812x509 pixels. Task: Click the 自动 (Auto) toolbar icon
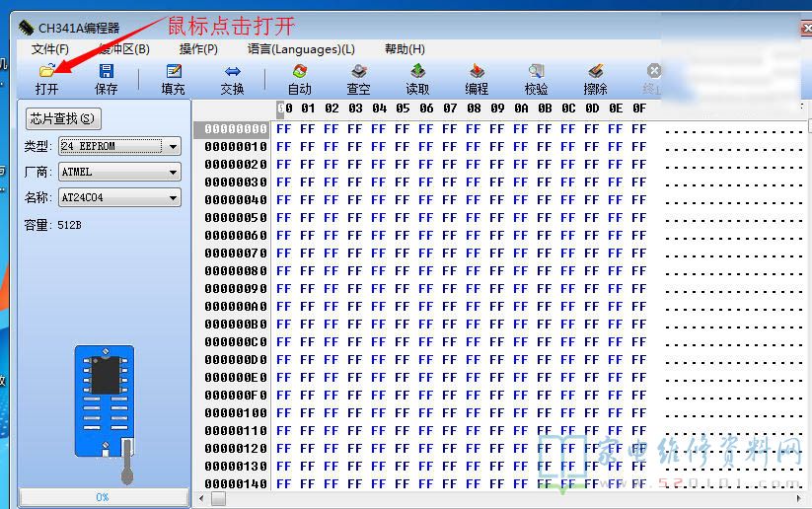point(299,72)
